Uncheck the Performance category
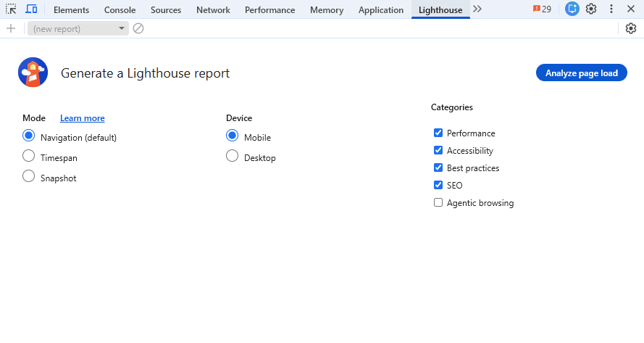 [x=438, y=133]
